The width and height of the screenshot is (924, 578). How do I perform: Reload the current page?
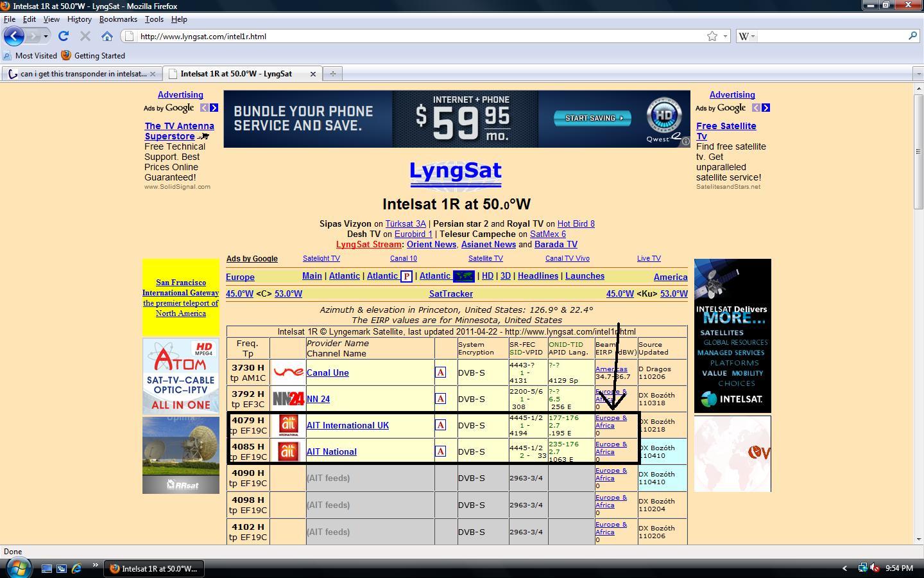click(63, 37)
